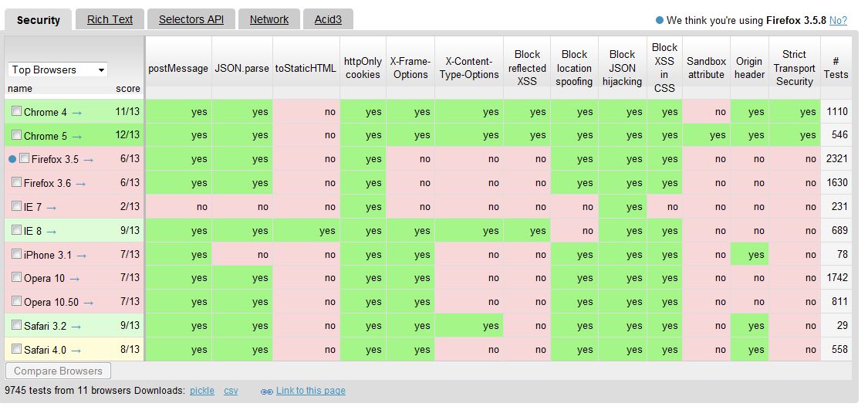Enable the iPhone 3.1 checkbox
The image size is (868, 417).
17,253
